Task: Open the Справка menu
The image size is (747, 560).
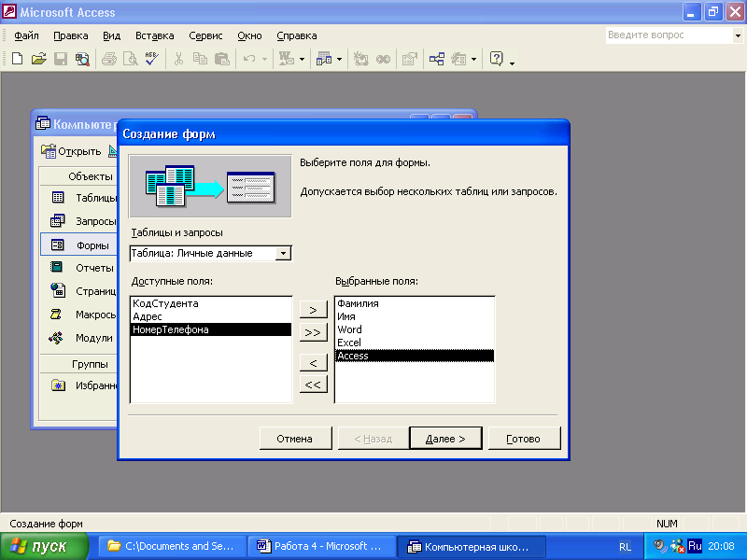Action: pos(296,35)
